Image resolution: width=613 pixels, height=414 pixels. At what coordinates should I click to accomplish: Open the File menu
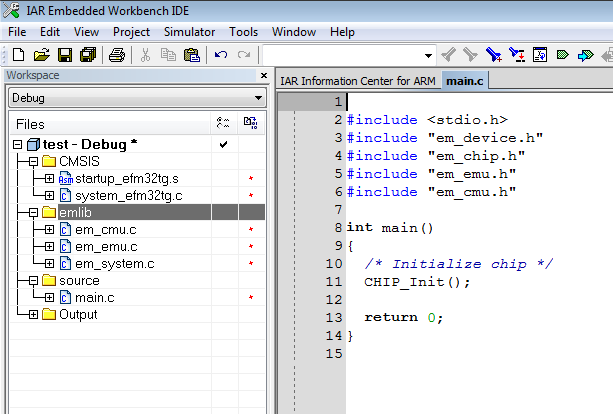coord(17,32)
